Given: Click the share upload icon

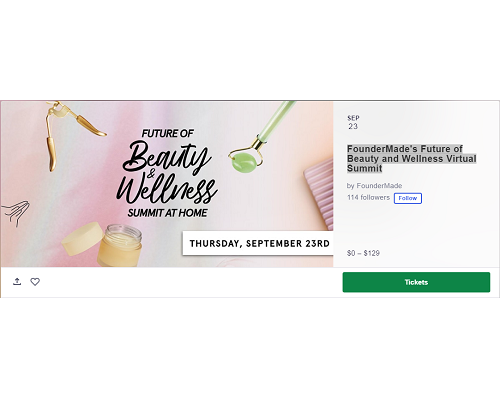Looking at the screenshot, I should 17,282.
